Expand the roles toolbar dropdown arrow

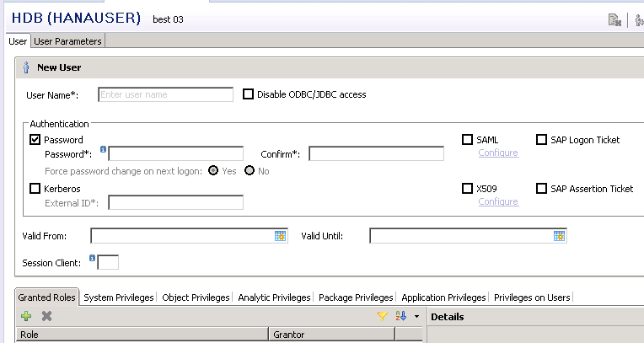(x=416, y=317)
